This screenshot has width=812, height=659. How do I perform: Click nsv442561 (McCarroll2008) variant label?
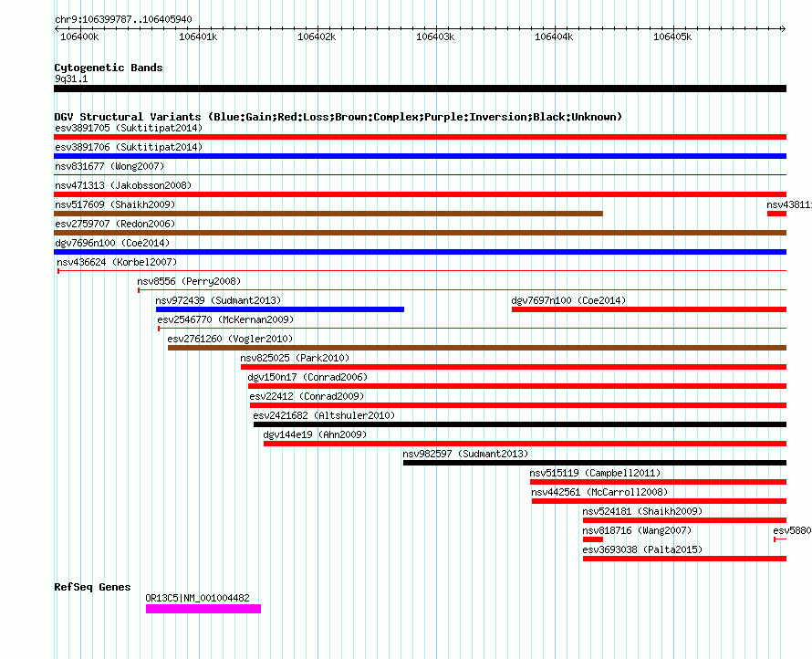[x=599, y=492]
